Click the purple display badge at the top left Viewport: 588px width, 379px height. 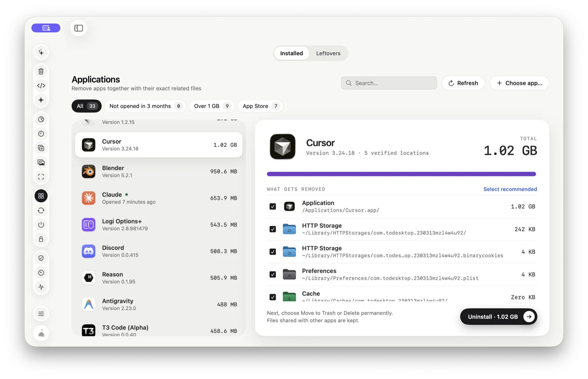coord(46,28)
